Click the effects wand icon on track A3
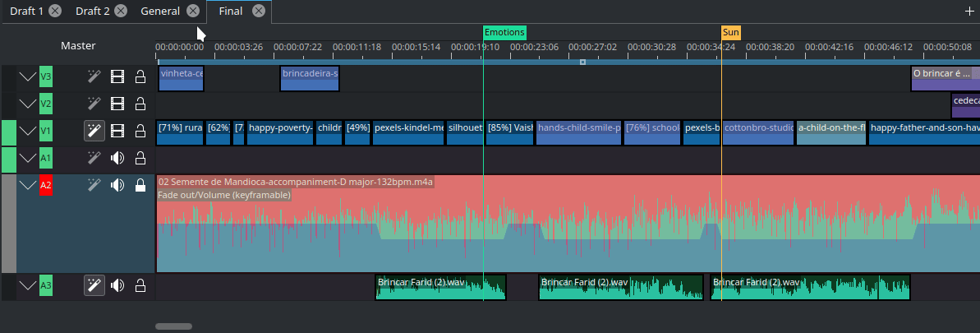This screenshot has width=980, height=333. [94, 285]
